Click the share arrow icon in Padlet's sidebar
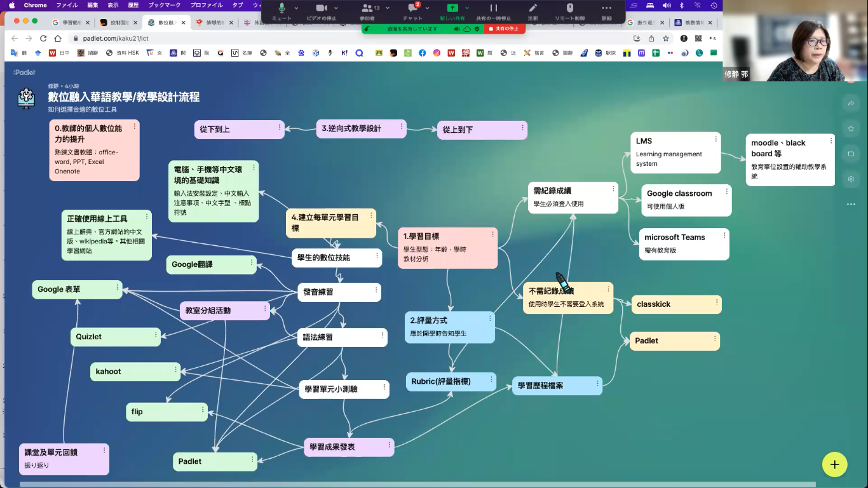Viewport: 868px width, 488px height. click(851, 103)
